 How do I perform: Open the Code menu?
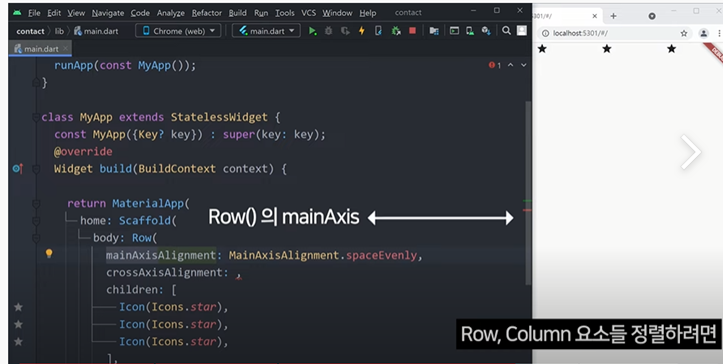[140, 13]
